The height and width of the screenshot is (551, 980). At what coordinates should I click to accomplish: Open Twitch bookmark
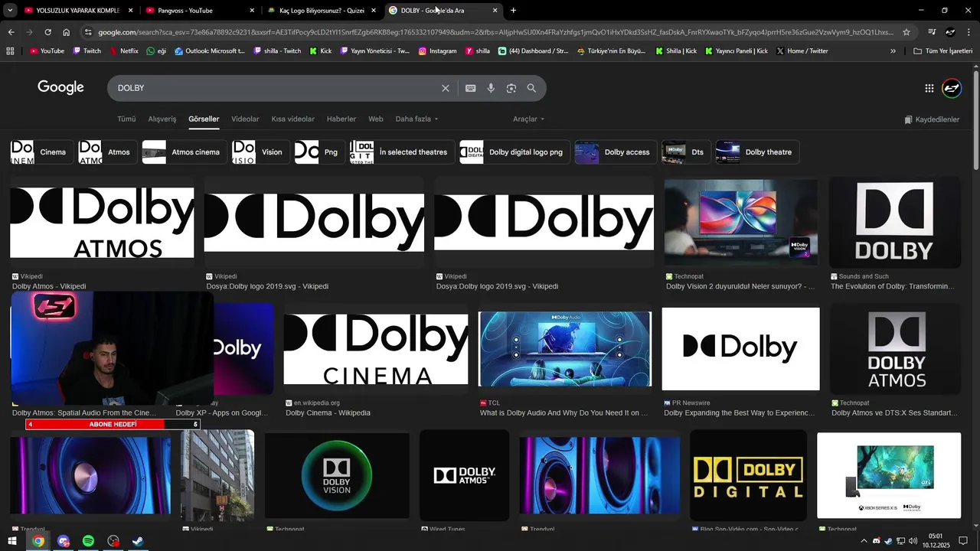tap(87, 51)
